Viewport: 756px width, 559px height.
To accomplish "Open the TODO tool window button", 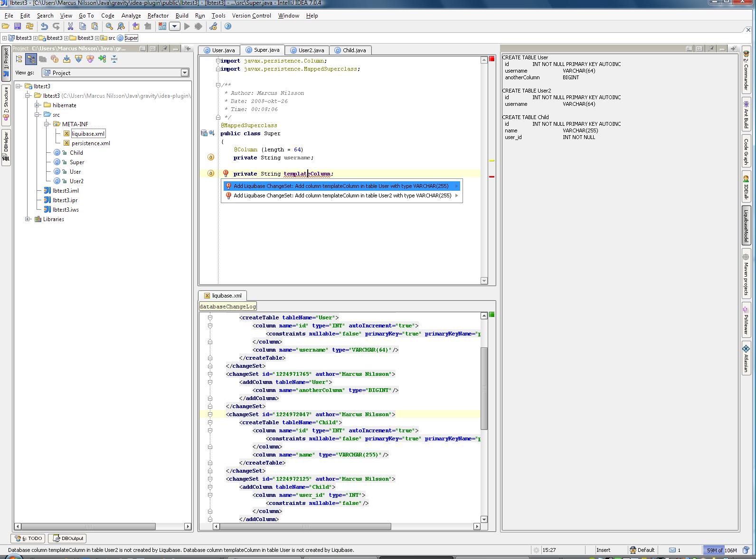I will 28,538.
